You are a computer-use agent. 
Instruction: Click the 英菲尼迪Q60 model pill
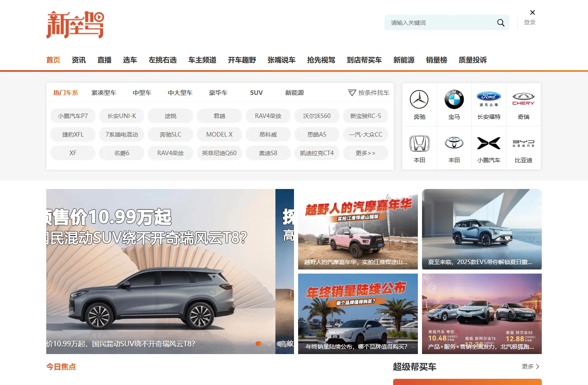[x=219, y=153]
